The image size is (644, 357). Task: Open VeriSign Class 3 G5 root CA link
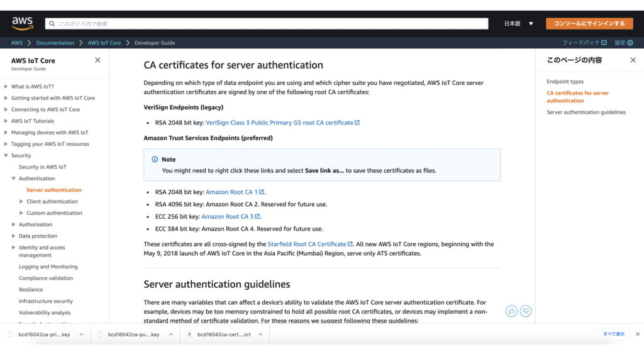coord(279,123)
